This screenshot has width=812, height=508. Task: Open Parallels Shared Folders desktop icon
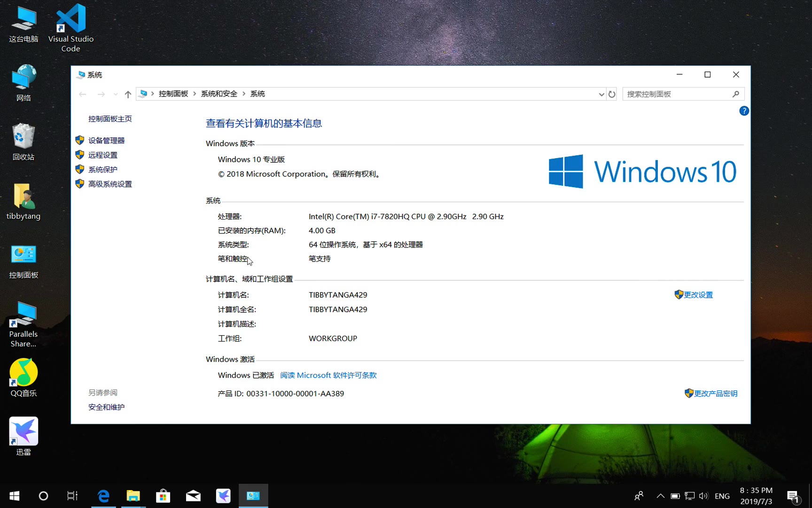23,324
